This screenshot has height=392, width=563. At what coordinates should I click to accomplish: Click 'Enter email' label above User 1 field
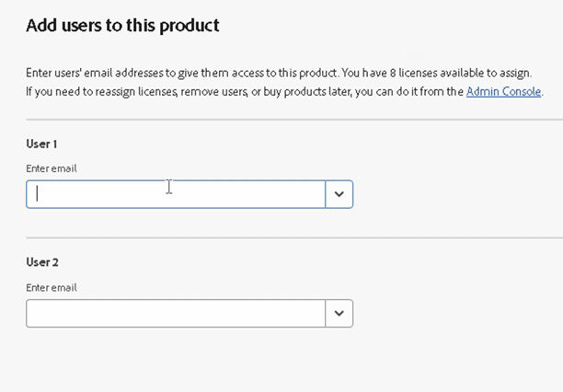click(x=52, y=168)
